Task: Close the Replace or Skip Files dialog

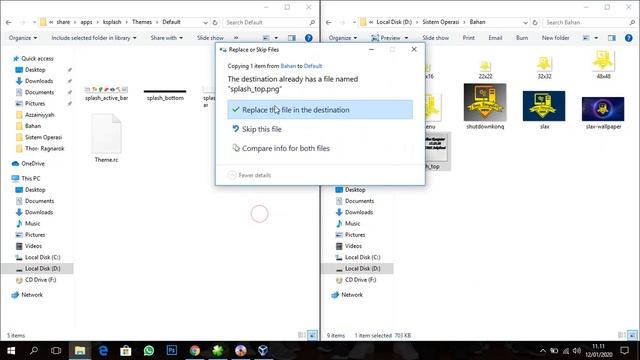Action: coord(414,49)
